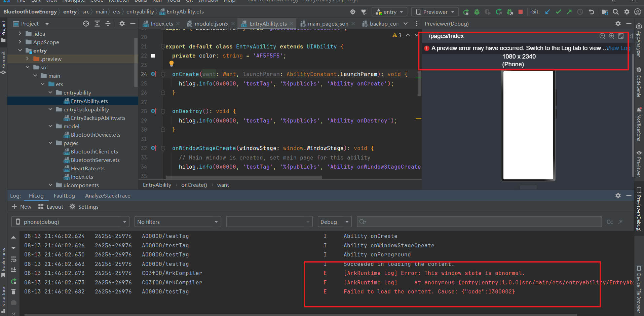Close the EntryAbility.ets tab

pyautogui.click(x=291, y=24)
